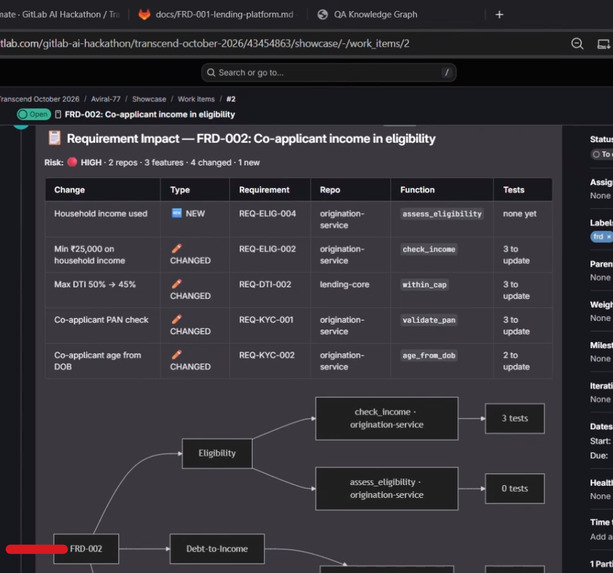Click the NEW badge icon in Household income row

[x=177, y=213]
